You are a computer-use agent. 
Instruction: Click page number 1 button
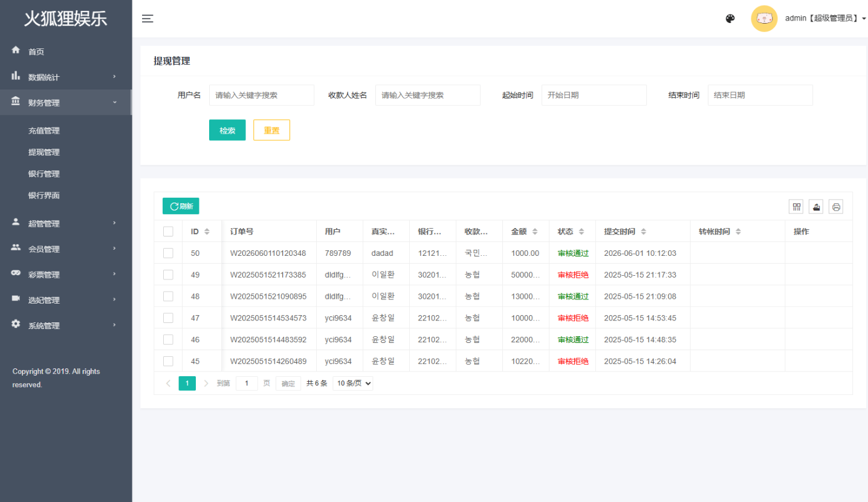[187, 383]
